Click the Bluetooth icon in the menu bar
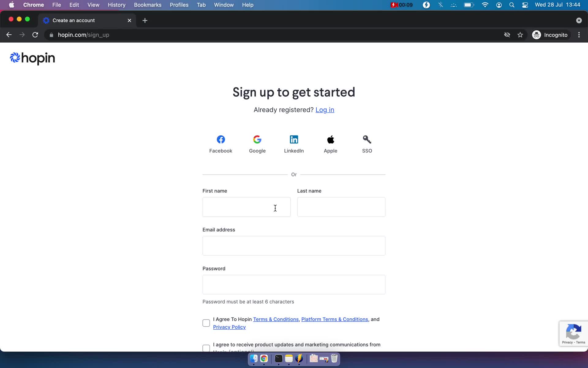The height and width of the screenshot is (368, 588). (440, 5)
